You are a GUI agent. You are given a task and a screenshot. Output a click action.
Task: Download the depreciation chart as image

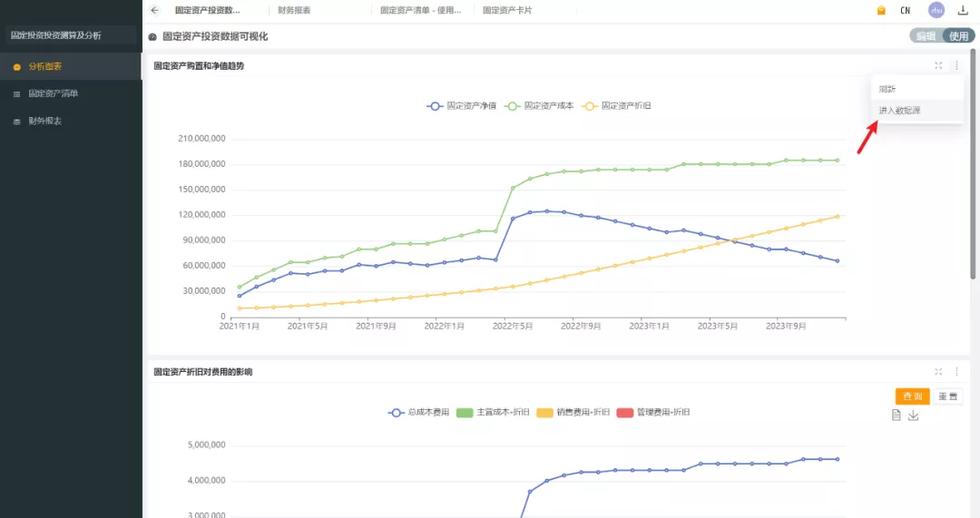(914, 415)
